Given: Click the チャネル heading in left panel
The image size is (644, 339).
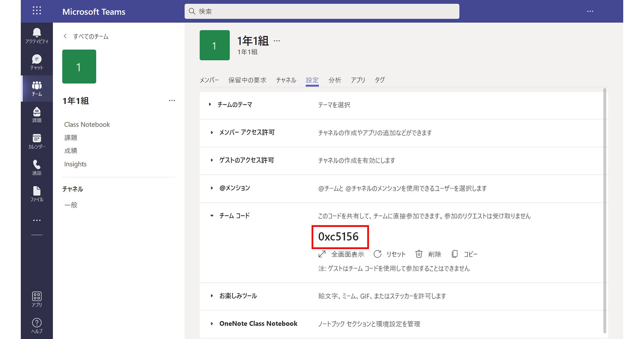Looking at the screenshot, I should pos(73,189).
